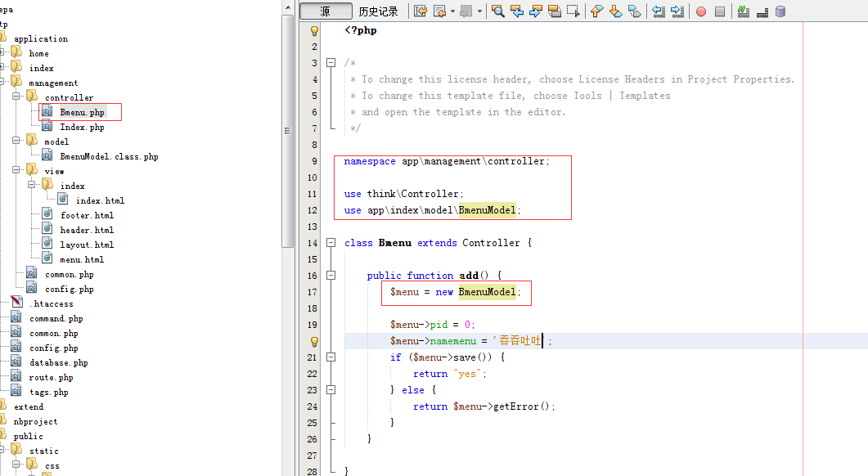Jump to previous bookmark icon
The height and width of the screenshot is (476, 868).
[x=596, y=11]
